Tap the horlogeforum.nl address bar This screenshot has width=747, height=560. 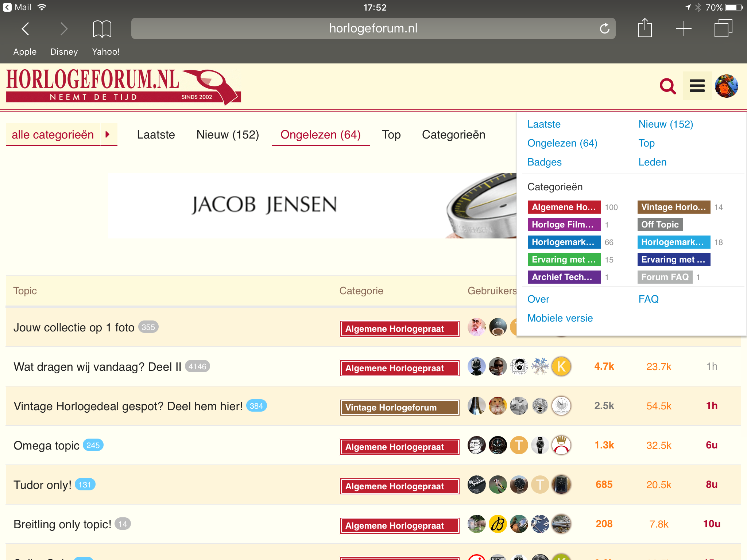tap(373, 28)
